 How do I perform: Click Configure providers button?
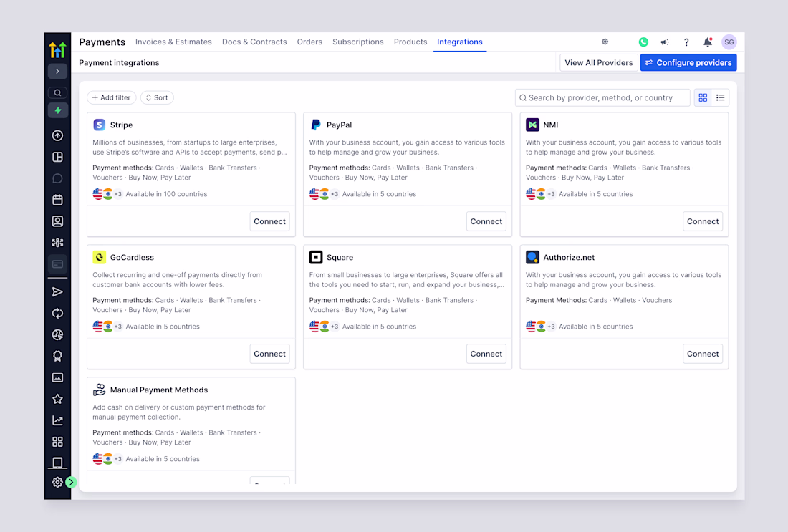pos(688,63)
